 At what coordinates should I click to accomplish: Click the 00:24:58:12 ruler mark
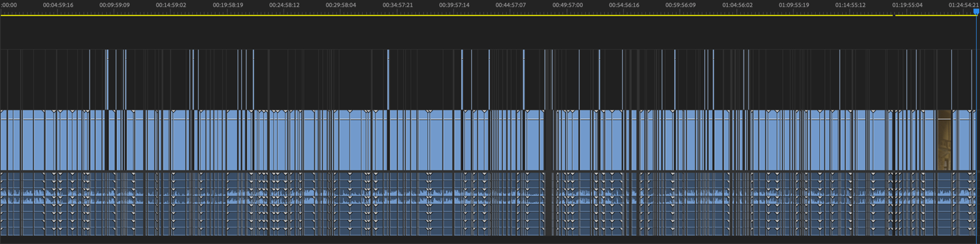click(284, 5)
